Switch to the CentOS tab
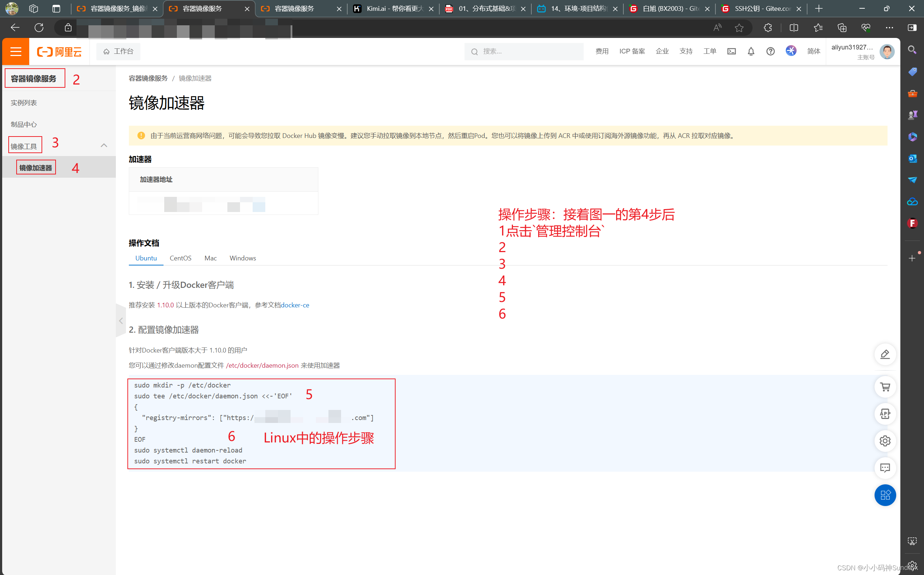Screen dimensions: 924x575 (180, 258)
